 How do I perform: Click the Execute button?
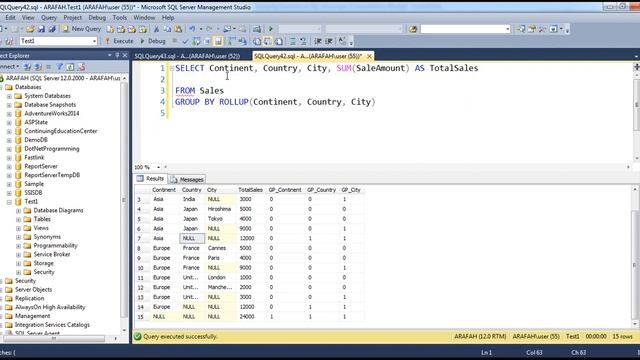(x=119, y=41)
